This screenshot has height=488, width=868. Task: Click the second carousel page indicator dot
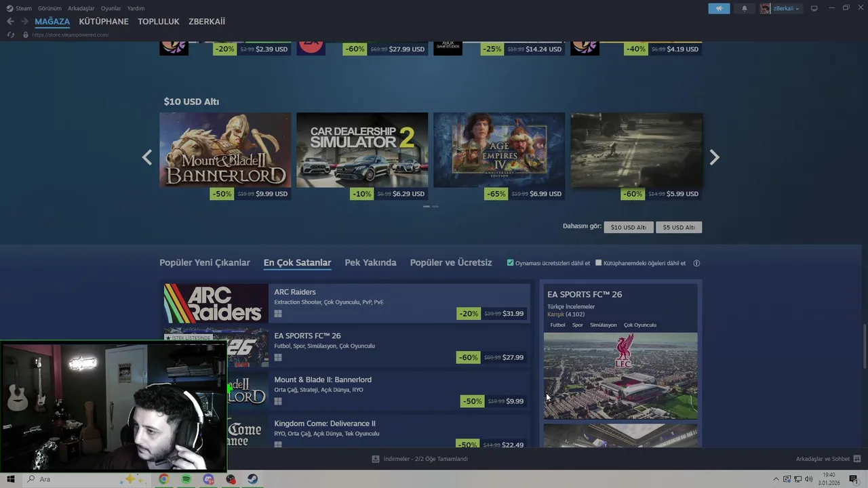click(435, 206)
